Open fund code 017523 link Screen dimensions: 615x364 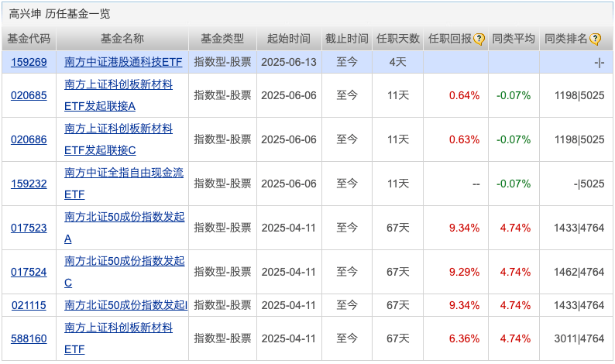click(29, 228)
